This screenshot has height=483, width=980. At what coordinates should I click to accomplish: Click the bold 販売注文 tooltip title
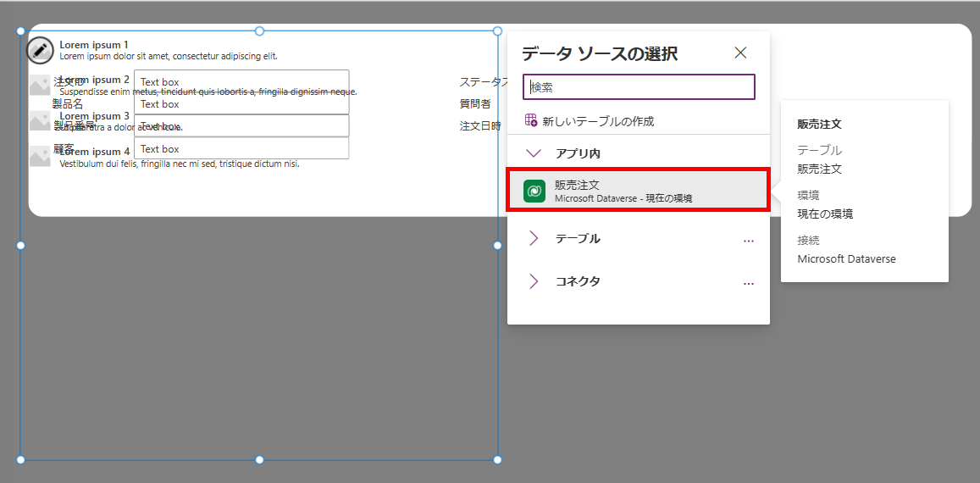pyautogui.click(x=819, y=124)
